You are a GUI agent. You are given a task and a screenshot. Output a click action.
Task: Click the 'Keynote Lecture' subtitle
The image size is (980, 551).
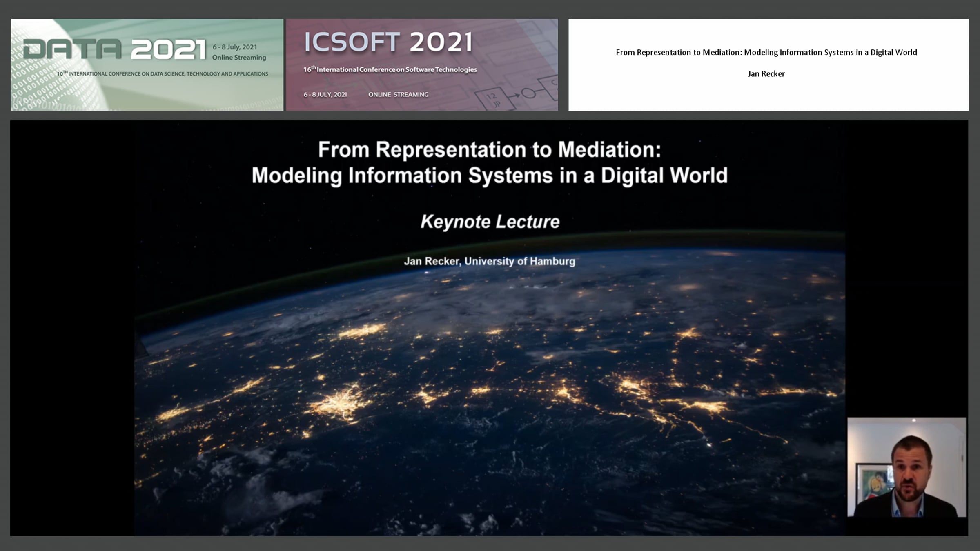tap(490, 222)
